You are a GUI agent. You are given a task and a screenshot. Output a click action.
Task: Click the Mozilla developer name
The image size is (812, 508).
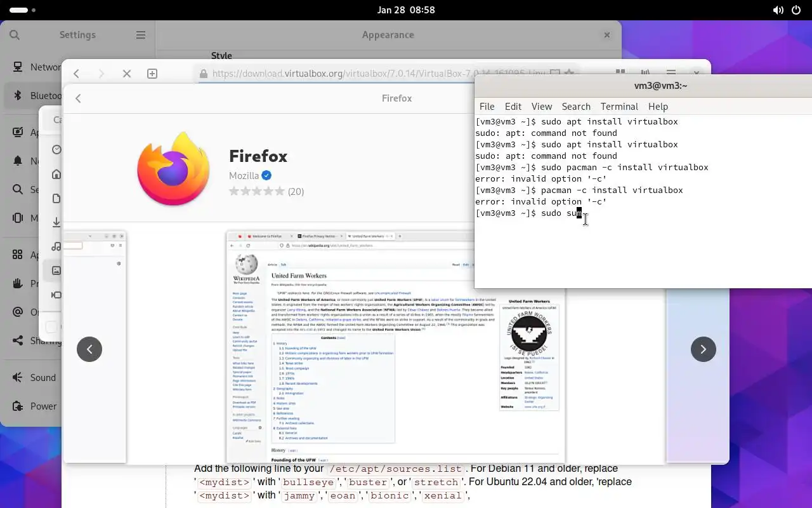244,175
